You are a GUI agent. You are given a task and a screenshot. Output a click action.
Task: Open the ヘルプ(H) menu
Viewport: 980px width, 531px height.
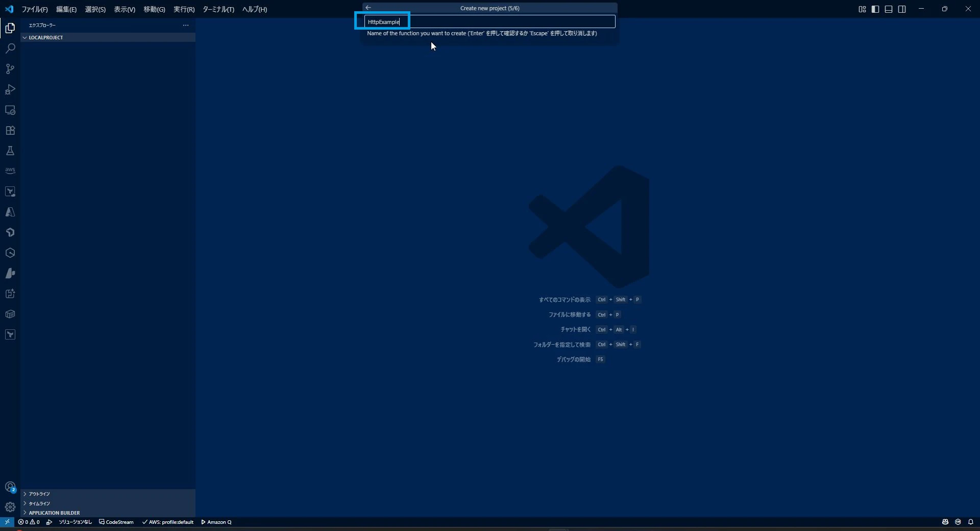tap(255, 9)
